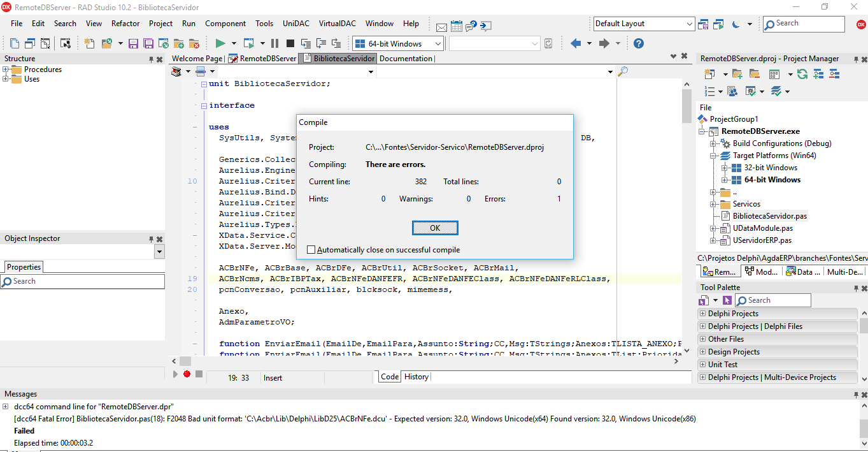Click the Add File to Project icon
Viewport: 868px width, 452px height.
[x=179, y=43]
